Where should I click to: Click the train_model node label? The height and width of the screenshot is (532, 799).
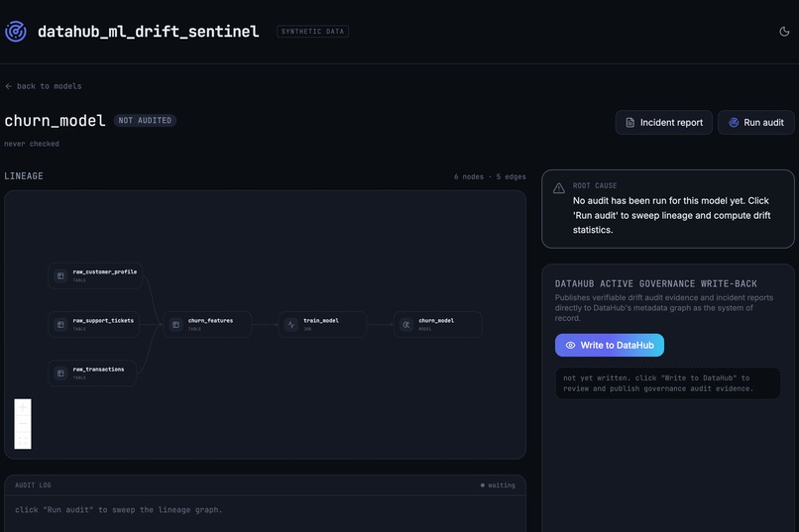pos(321,320)
